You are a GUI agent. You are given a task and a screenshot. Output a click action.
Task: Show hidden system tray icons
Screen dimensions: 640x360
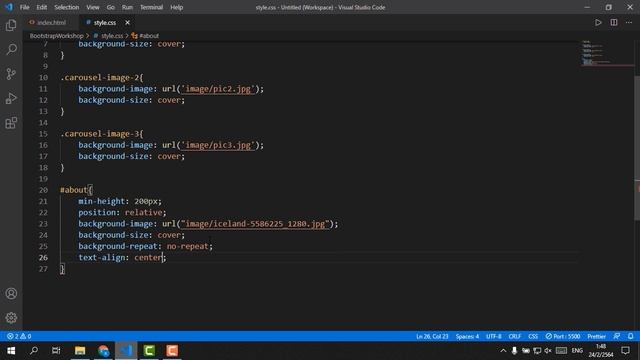[x=503, y=351]
